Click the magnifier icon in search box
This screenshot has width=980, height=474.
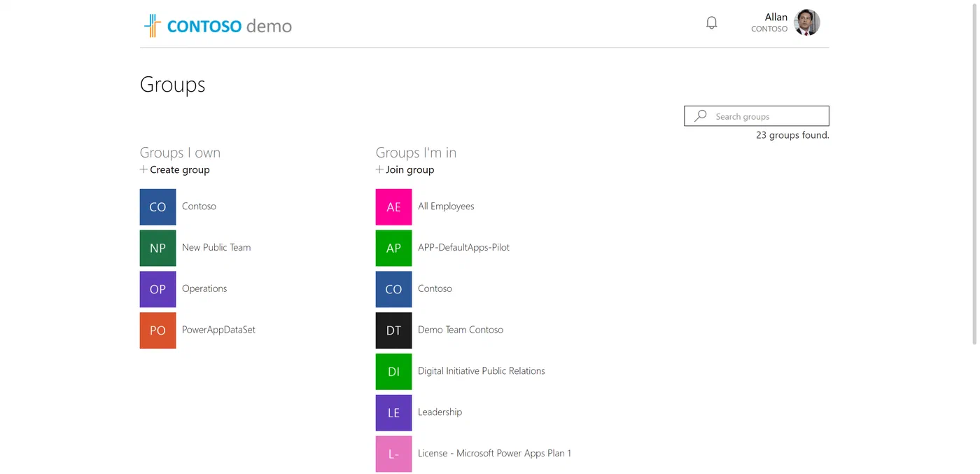[700, 116]
